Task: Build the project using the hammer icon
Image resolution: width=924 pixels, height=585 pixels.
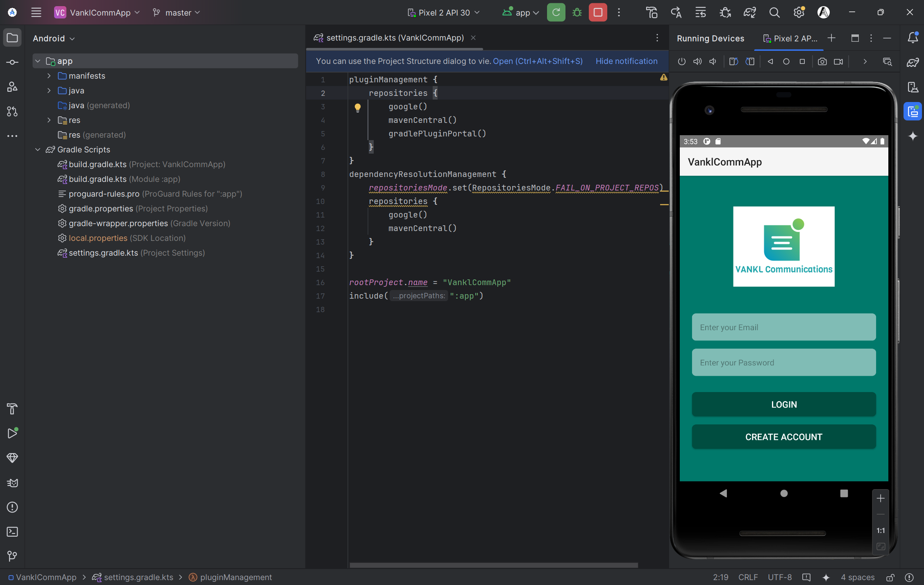Action: click(x=652, y=12)
